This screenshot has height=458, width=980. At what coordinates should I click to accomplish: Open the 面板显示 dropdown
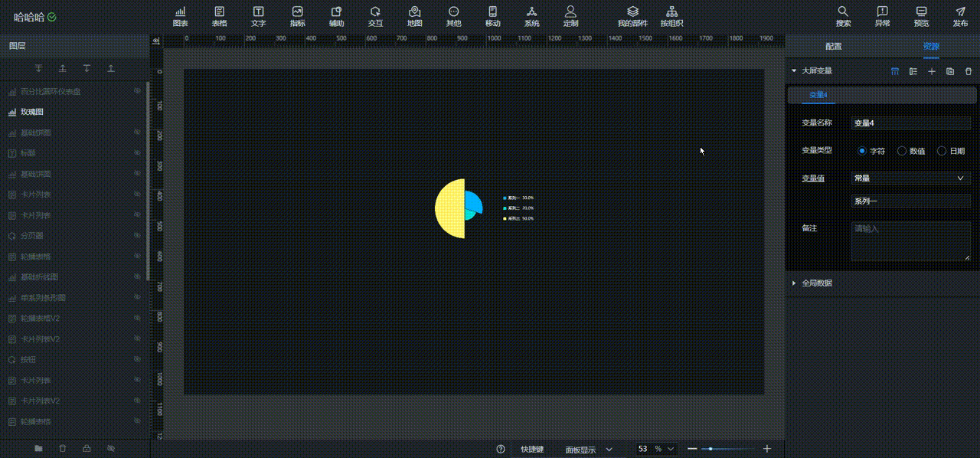[x=589, y=450]
